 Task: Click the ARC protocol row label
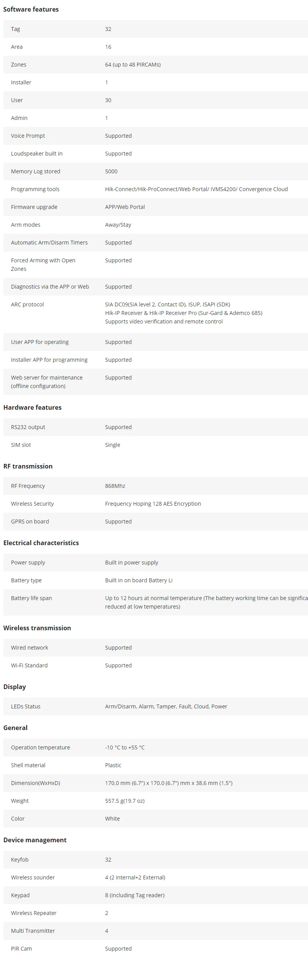tap(27, 304)
